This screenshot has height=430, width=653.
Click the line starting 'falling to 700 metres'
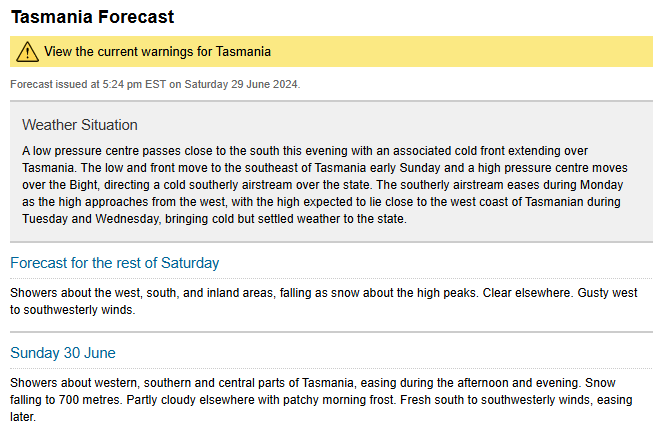321,400
